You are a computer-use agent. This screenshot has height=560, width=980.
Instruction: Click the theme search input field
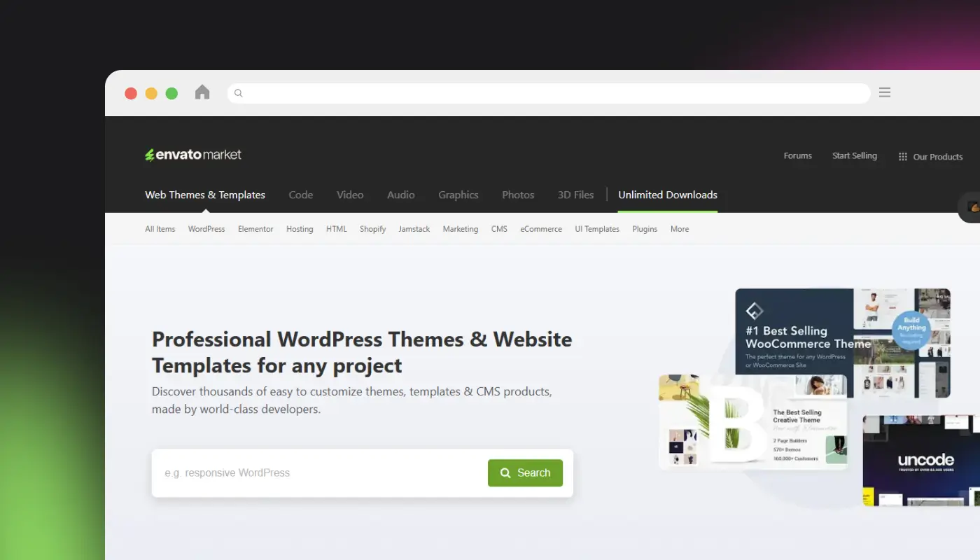(x=320, y=473)
